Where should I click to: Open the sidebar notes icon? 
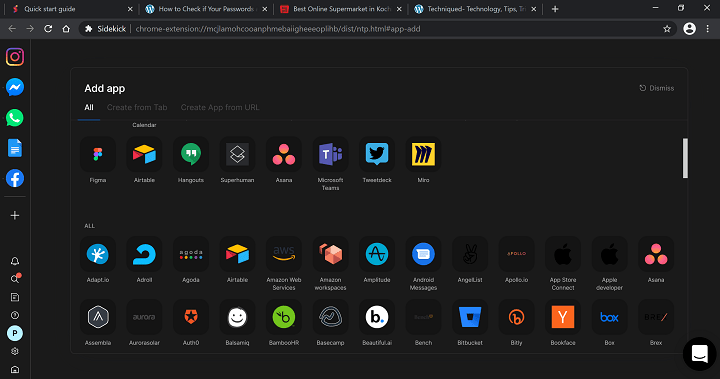tap(15, 297)
